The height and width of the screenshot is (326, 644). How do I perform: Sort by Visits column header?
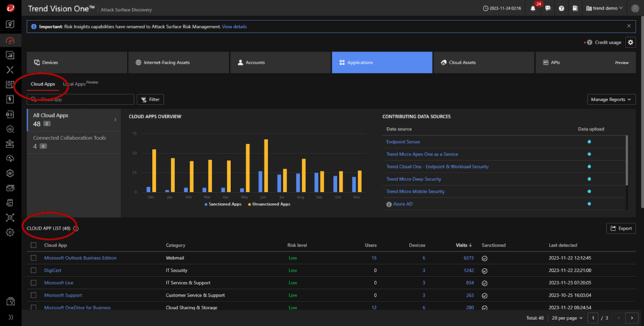point(464,245)
